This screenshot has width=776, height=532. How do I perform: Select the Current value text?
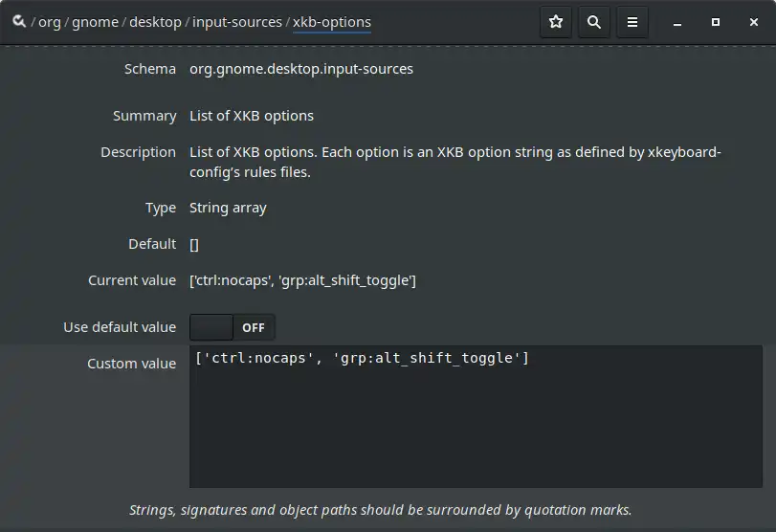click(x=303, y=280)
